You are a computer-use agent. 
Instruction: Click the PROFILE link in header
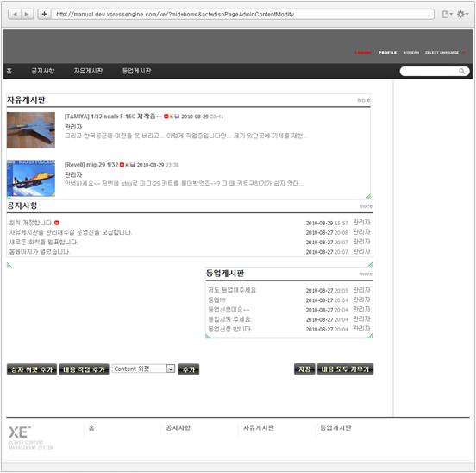(x=387, y=53)
